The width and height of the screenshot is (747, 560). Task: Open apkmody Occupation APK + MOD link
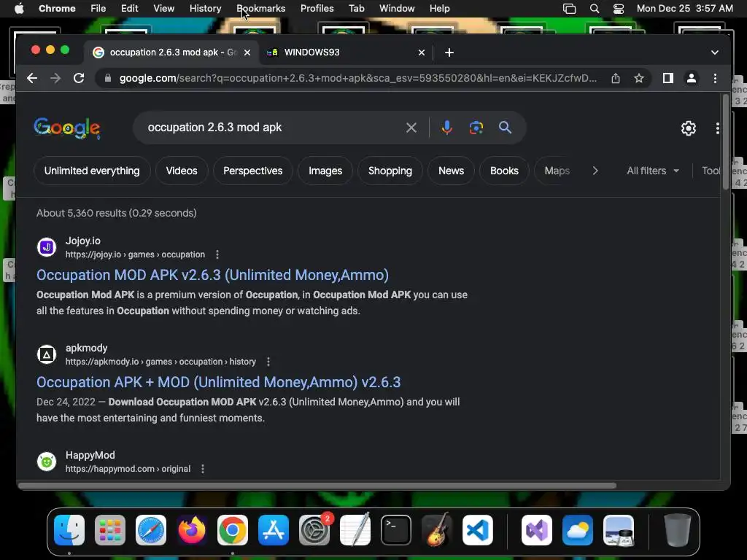219,382
